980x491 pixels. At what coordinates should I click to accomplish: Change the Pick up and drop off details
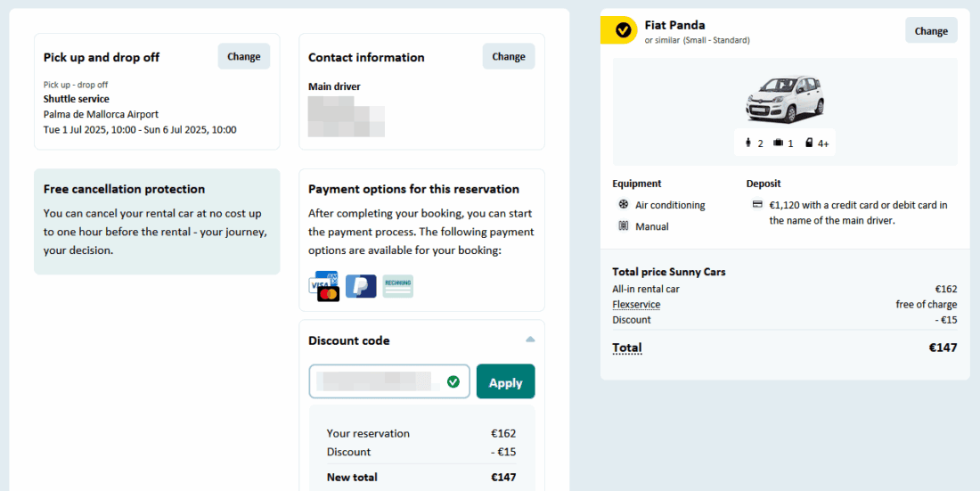coord(243,56)
